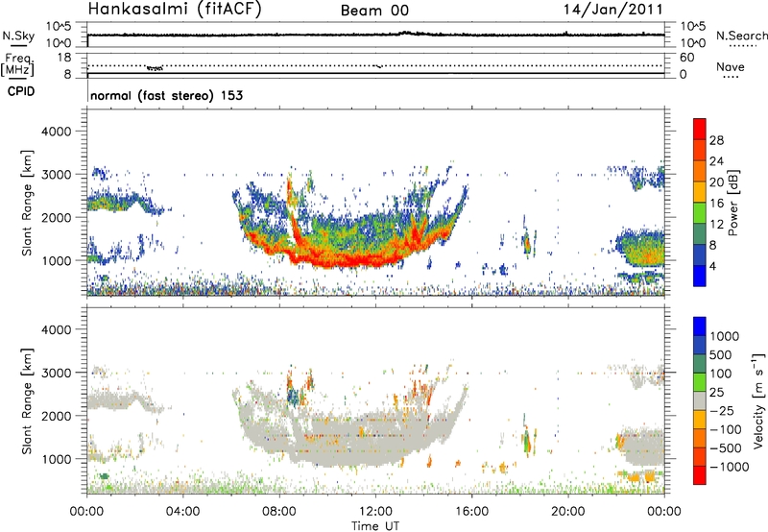The width and height of the screenshot is (768, 532).
Task: Click the '18' tick on the frequency axis
Action: coord(64,58)
